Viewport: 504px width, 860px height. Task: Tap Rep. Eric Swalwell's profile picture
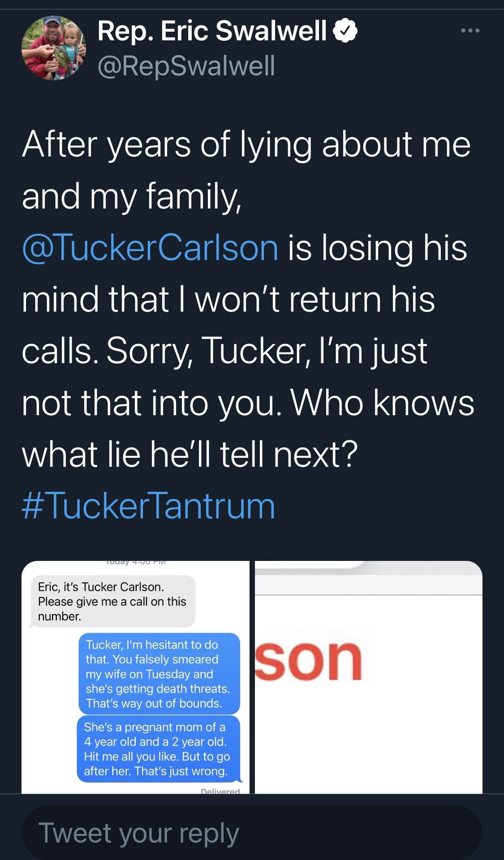click(x=54, y=48)
